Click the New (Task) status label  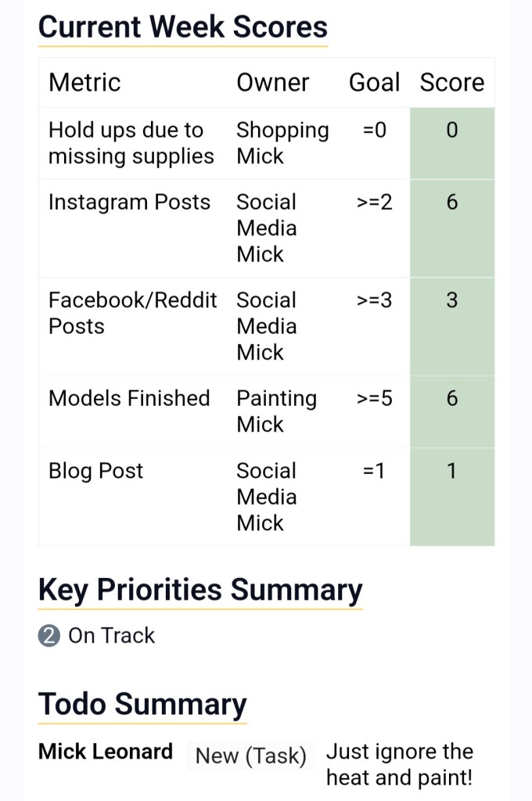point(250,756)
